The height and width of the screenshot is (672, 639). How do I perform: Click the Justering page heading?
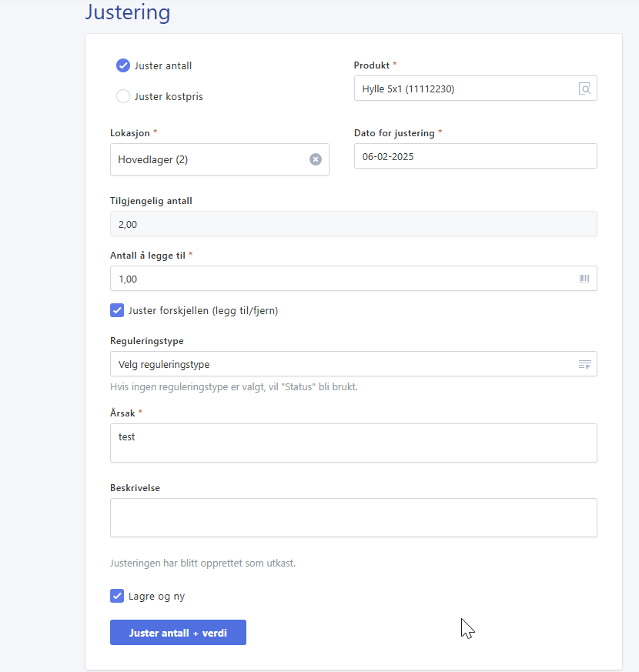[x=128, y=12]
